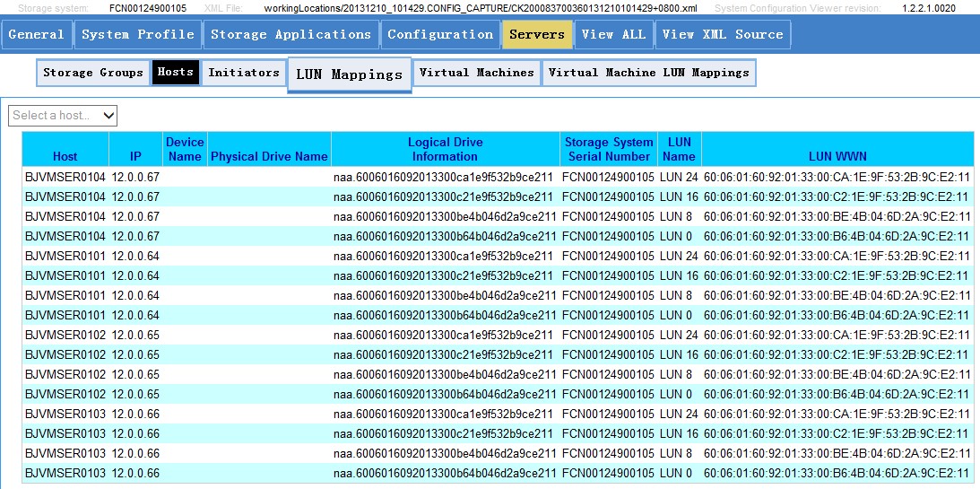The height and width of the screenshot is (489, 980).
Task: Click naa logical drive of BJVMSER0104 LUN 24
Action: click(443, 177)
